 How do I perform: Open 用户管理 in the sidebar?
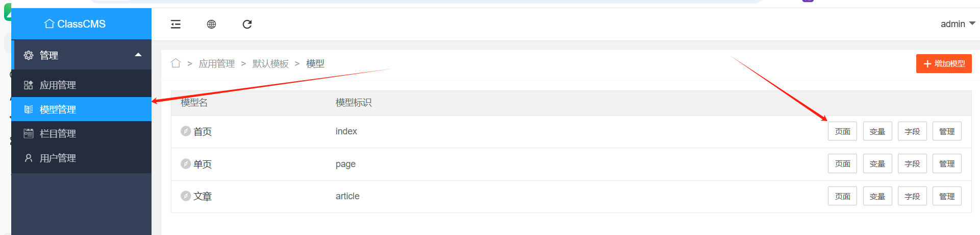[58, 158]
